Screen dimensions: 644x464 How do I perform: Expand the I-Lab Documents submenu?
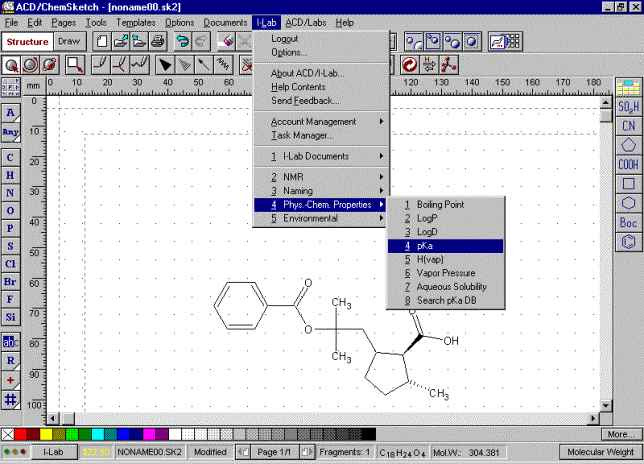tap(320, 156)
